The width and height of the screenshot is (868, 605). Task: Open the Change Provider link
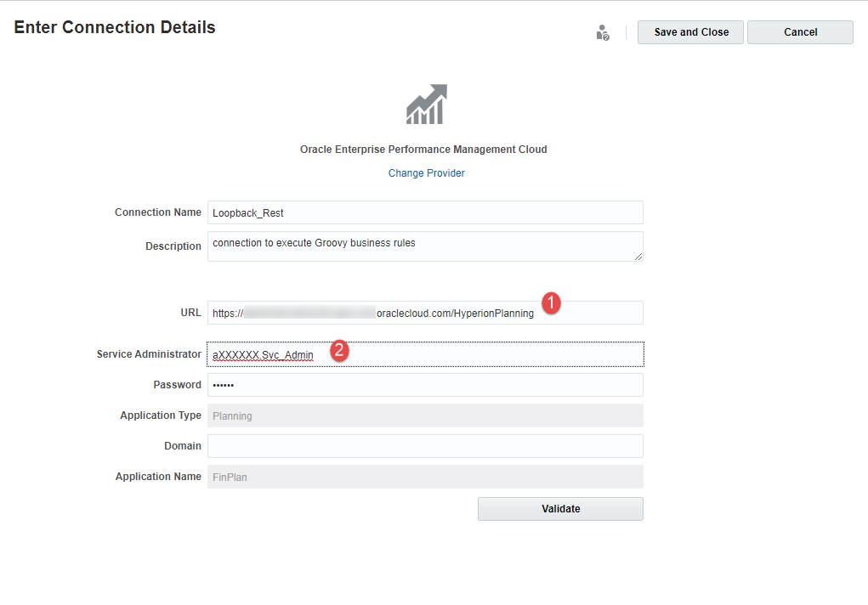pos(426,172)
